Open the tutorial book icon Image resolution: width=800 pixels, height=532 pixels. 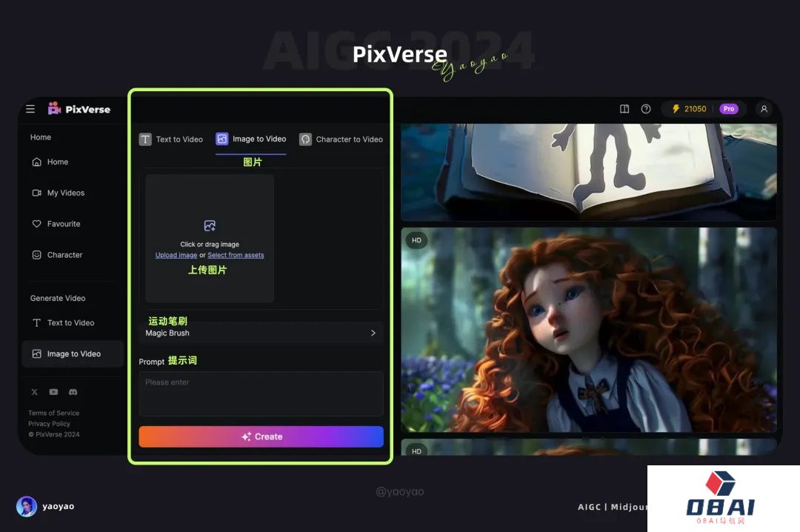coord(624,109)
